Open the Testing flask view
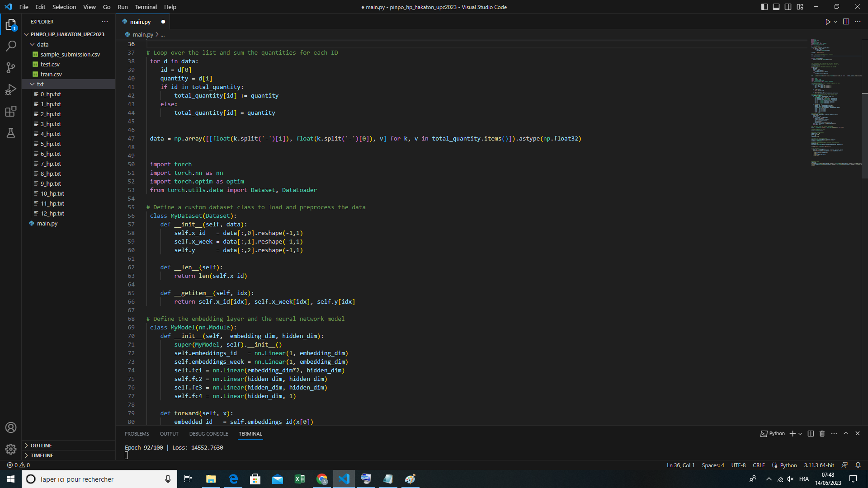The image size is (868, 488). click(x=11, y=133)
